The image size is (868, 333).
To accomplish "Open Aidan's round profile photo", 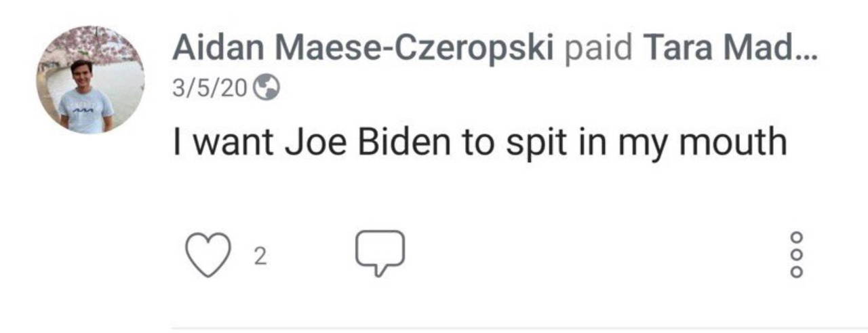I will (90, 79).
